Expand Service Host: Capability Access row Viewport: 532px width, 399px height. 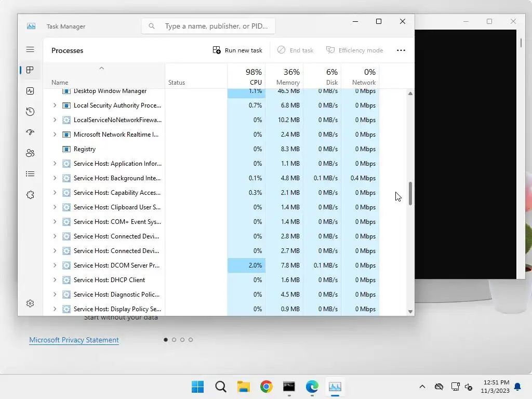click(x=55, y=193)
